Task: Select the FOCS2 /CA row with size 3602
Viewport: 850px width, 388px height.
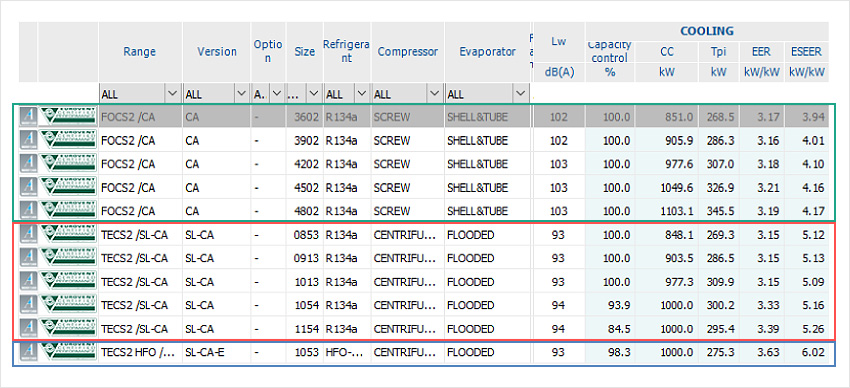Action: tap(424, 117)
